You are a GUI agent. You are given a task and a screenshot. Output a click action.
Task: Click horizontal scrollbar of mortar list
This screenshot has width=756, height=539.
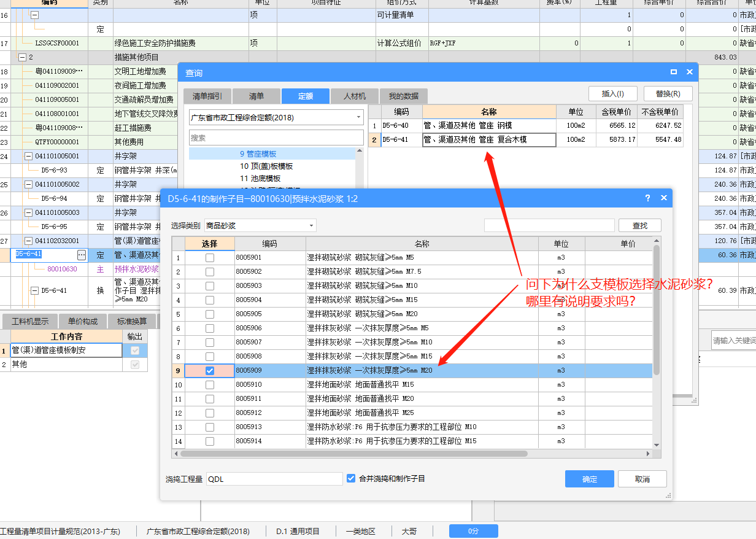(x=354, y=454)
